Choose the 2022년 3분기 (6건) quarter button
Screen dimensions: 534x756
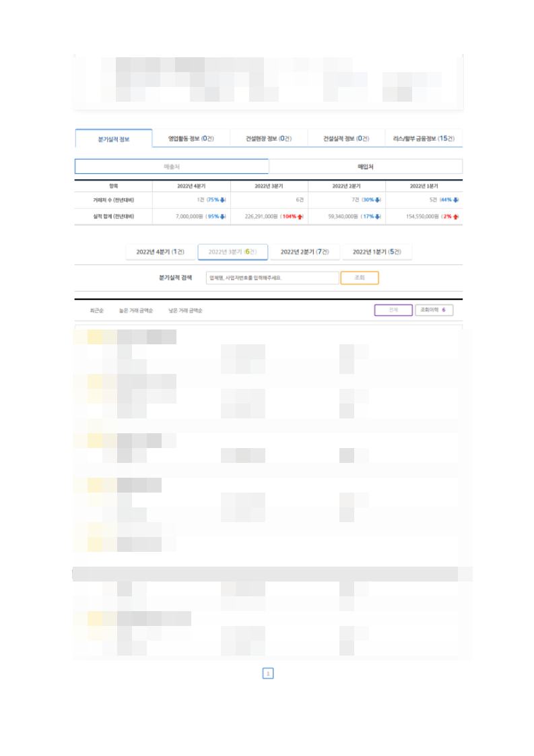coord(233,252)
